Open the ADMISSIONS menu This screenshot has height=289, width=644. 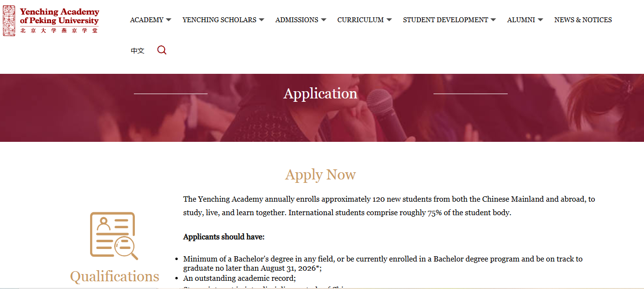click(297, 20)
